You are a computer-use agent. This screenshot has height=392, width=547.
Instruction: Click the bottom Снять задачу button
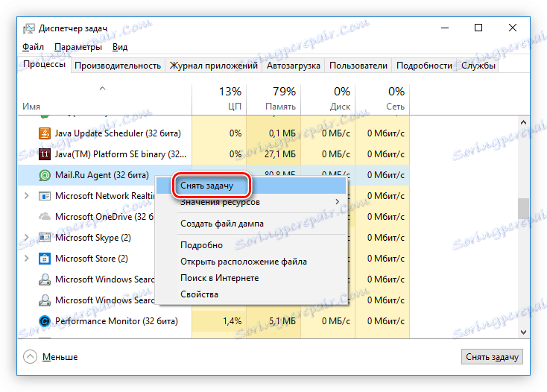[x=492, y=357]
